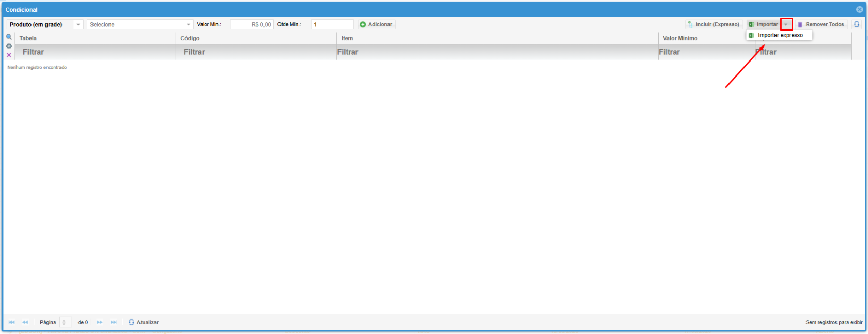Click the Atualizar button in the footer
The width and height of the screenshot is (868, 334).
pos(144,322)
